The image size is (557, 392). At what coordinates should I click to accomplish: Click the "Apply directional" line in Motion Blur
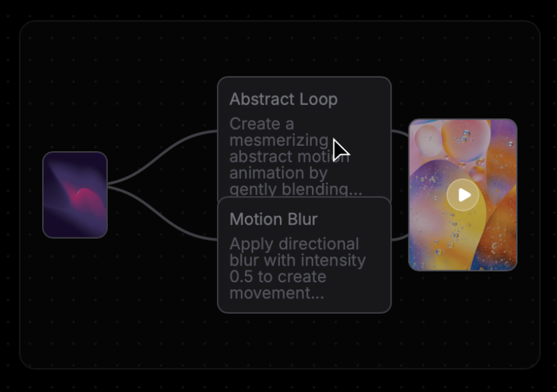pyautogui.click(x=294, y=243)
